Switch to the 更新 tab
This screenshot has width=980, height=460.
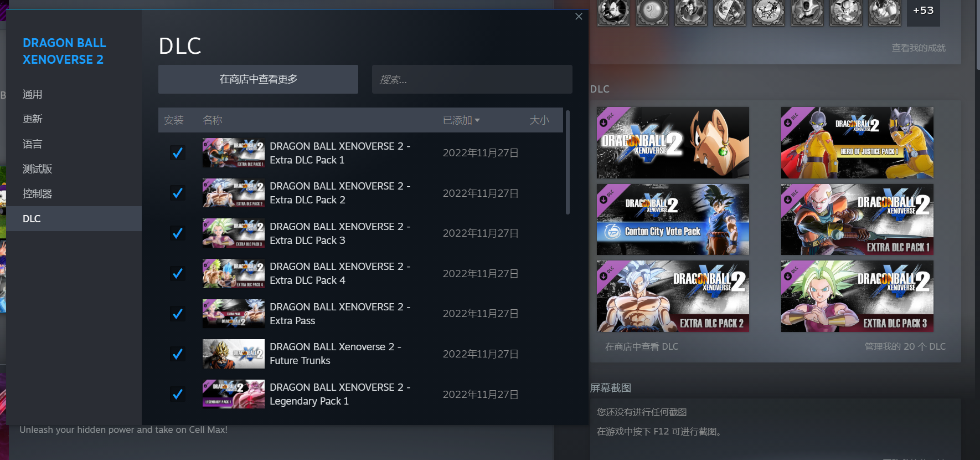click(x=74, y=119)
